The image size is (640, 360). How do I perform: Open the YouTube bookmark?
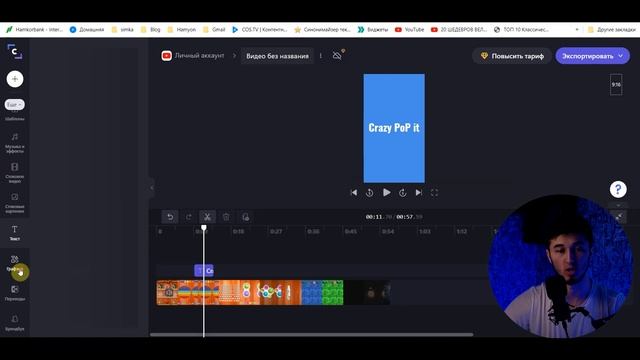point(409,29)
